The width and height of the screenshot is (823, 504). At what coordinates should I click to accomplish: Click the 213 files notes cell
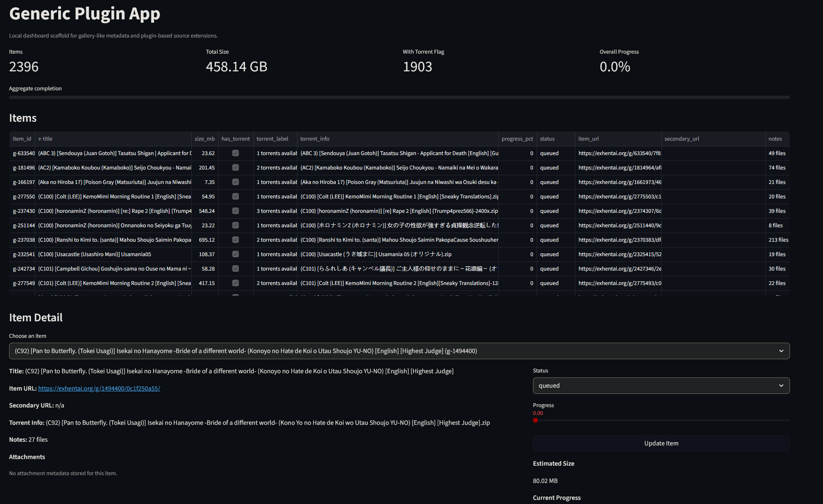point(778,240)
